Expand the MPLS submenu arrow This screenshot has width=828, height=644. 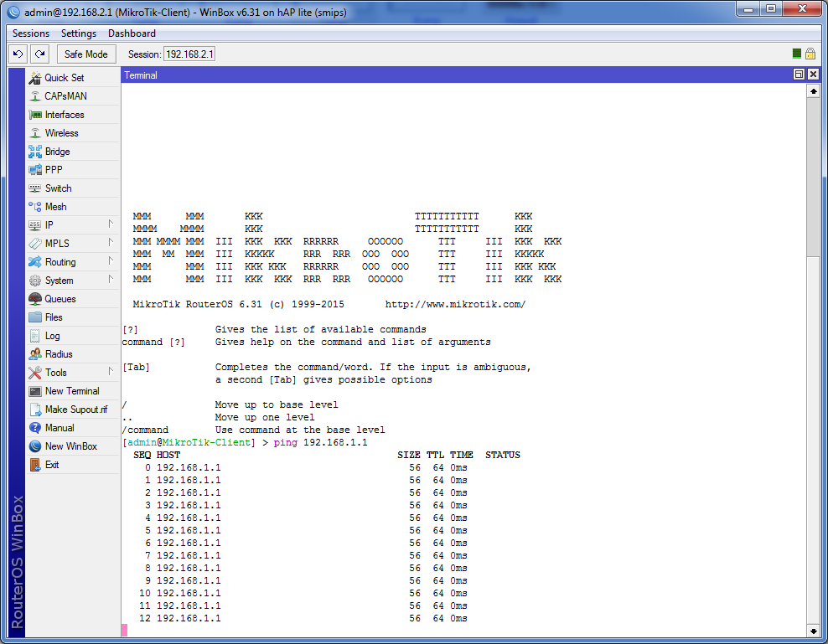(111, 242)
